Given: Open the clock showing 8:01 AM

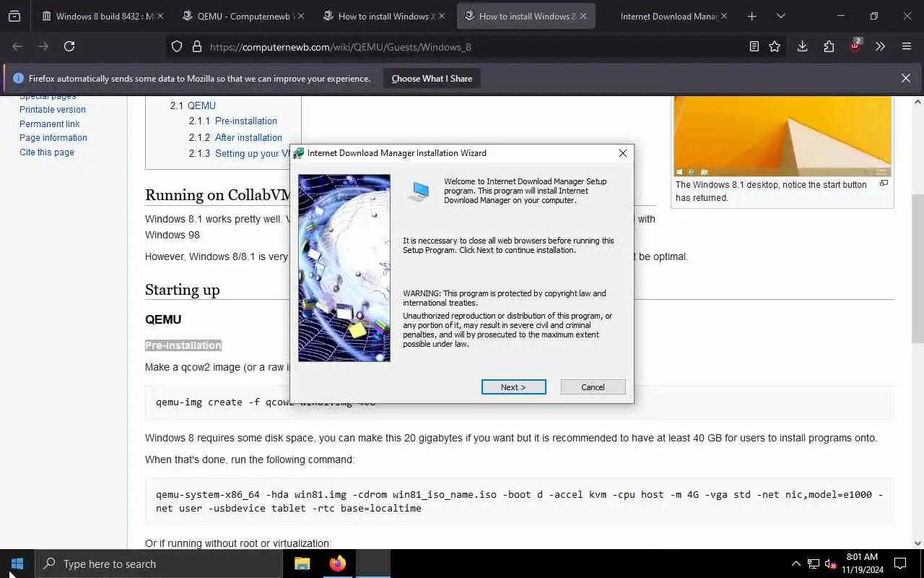Looking at the screenshot, I should [x=862, y=564].
